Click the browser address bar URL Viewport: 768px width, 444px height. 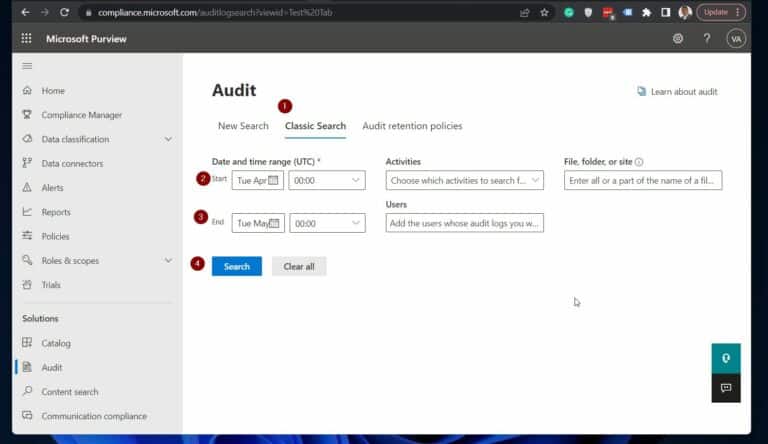point(216,13)
